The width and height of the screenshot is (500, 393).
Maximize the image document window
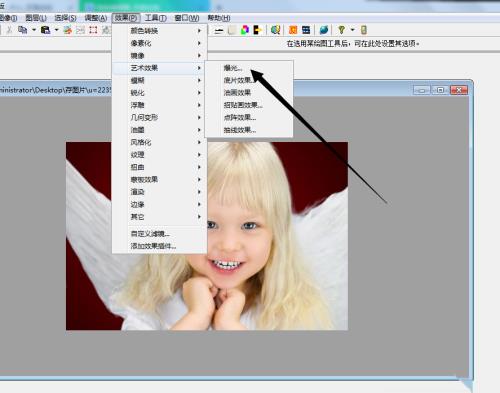[440, 90]
